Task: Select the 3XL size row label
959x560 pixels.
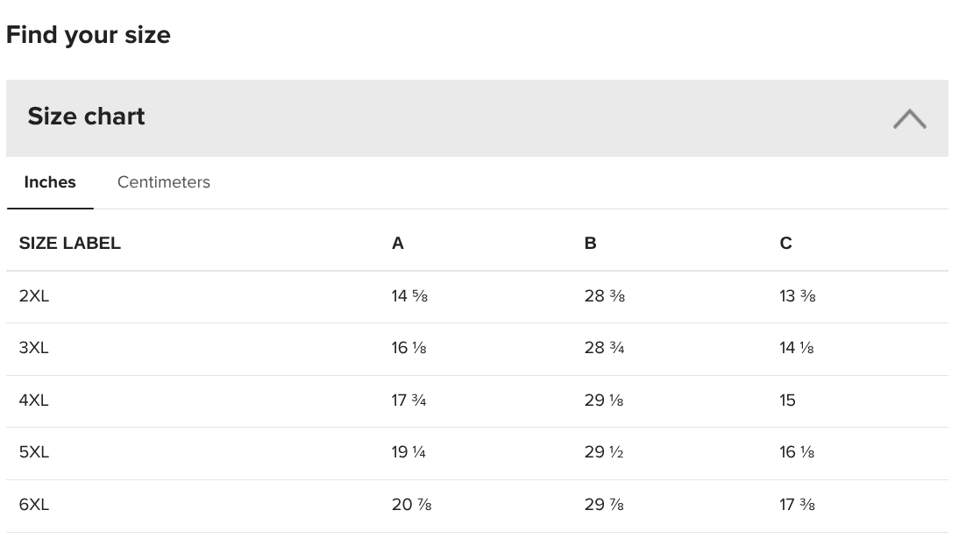Action: tap(33, 348)
